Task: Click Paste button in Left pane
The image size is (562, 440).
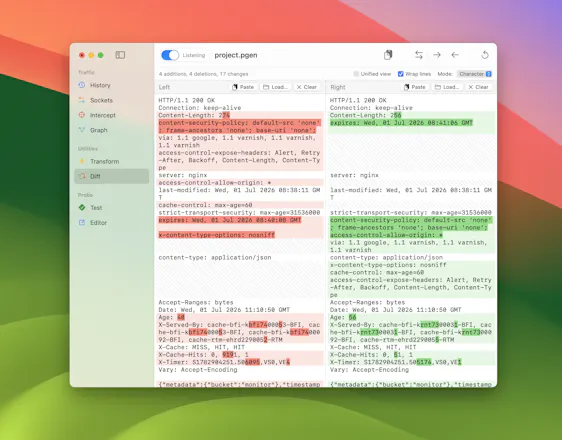Action: coord(243,87)
